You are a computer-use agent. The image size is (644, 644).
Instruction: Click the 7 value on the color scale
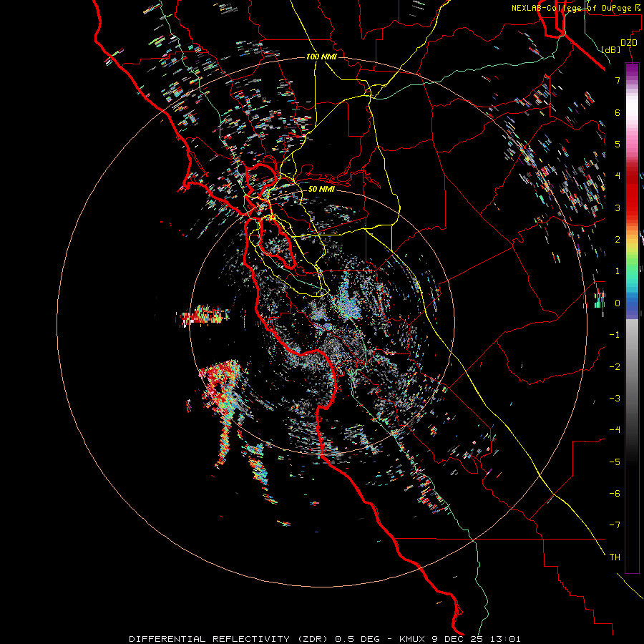click(x=618, y=80)
